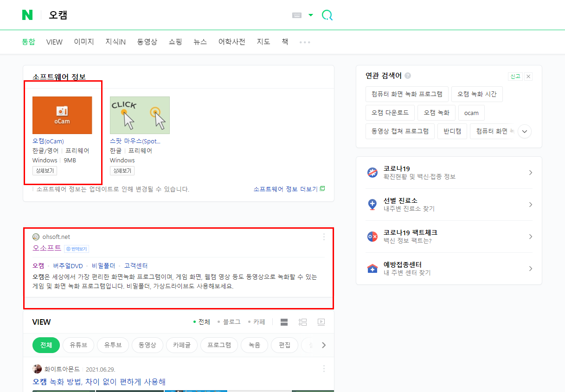Open the 이미지 tab
The height and width of the screenshot is (392, 565).
click(84, 42)
